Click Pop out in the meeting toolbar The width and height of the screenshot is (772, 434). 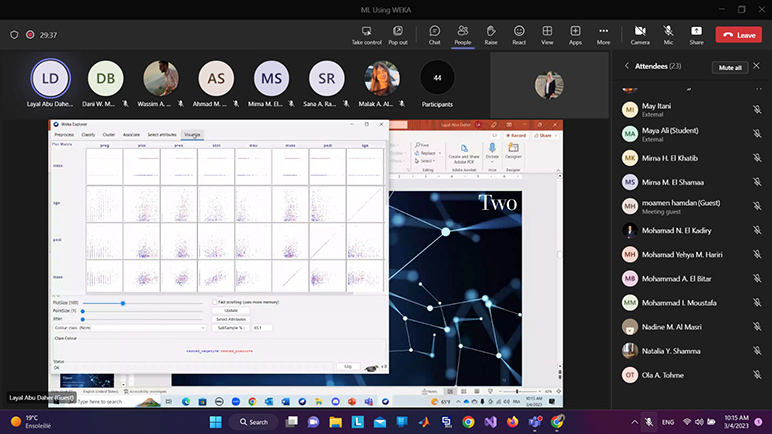[397, 34]
